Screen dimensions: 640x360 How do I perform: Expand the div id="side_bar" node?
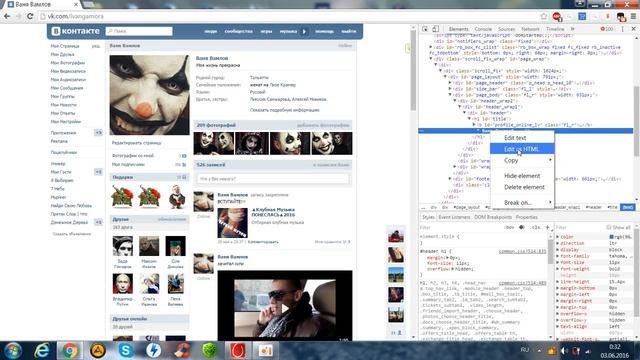(450, 89)
